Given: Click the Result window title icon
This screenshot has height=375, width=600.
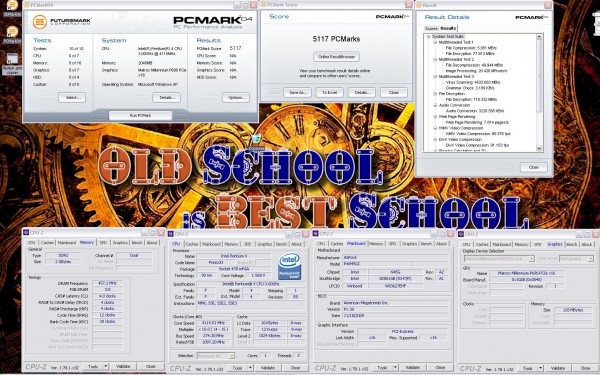Looking at the screenshot, I should coord(419,5).
